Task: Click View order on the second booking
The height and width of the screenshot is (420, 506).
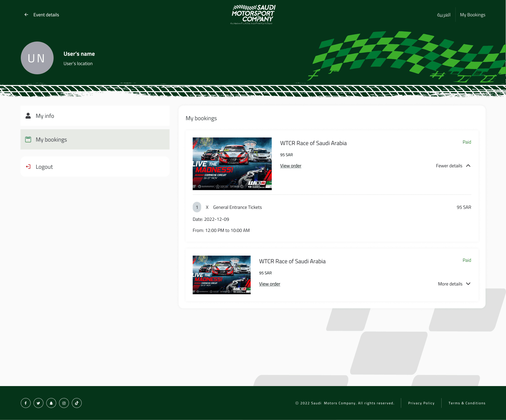Action: (x=270, y=284)
